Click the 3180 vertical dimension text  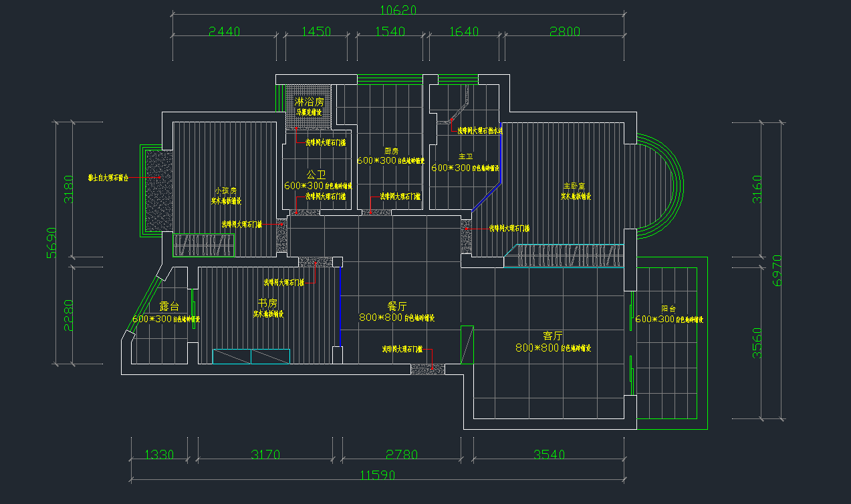68,190
